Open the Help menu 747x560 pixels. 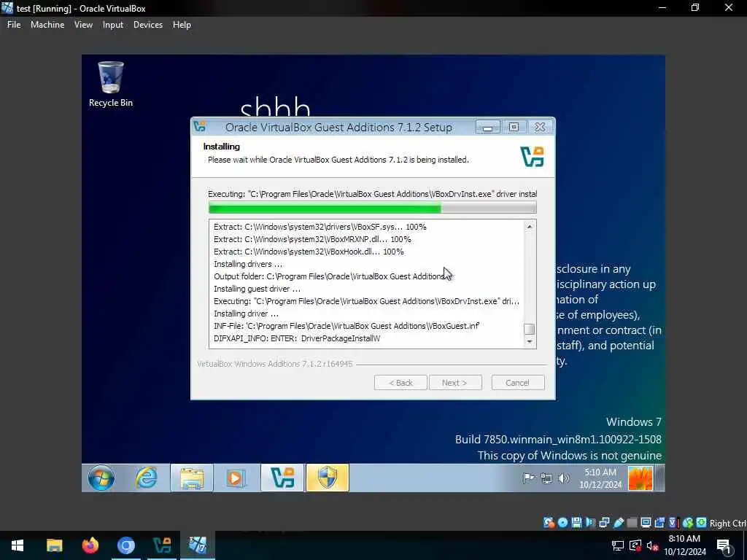182,25
